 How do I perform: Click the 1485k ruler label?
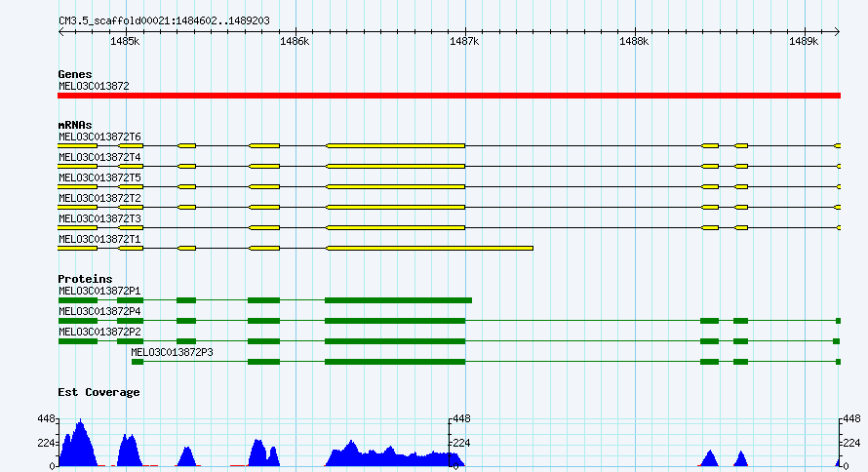click(125, 41)
